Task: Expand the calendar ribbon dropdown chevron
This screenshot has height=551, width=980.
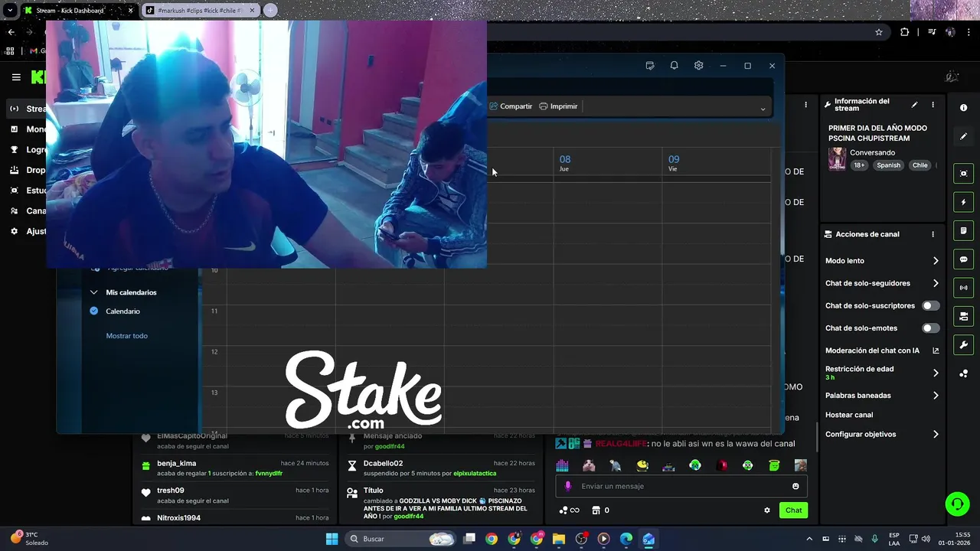Action: pos(763,109)
